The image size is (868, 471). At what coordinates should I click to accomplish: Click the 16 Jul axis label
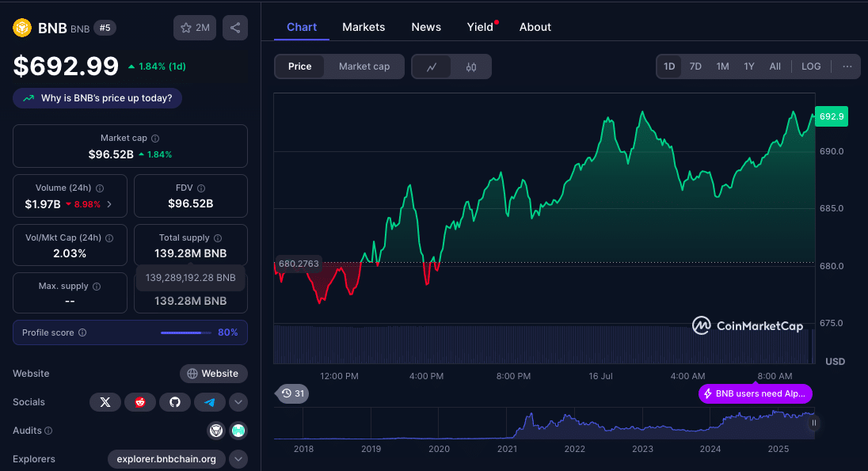(600, 376)
